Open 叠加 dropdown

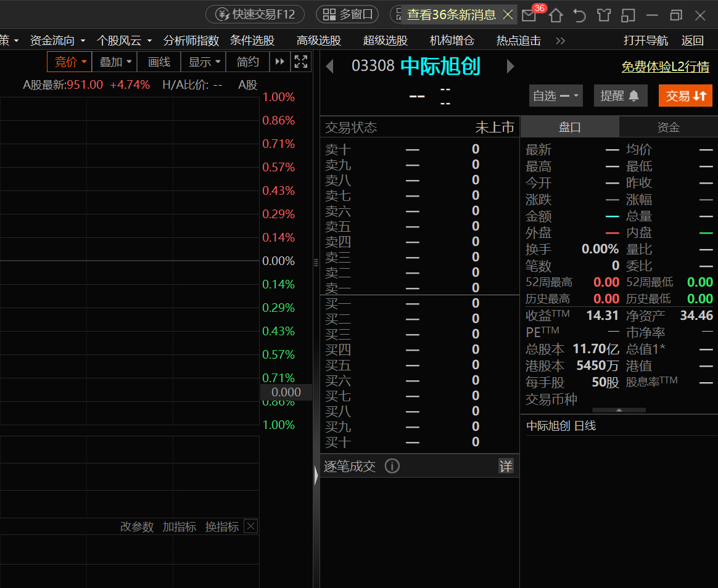(115, 62)
